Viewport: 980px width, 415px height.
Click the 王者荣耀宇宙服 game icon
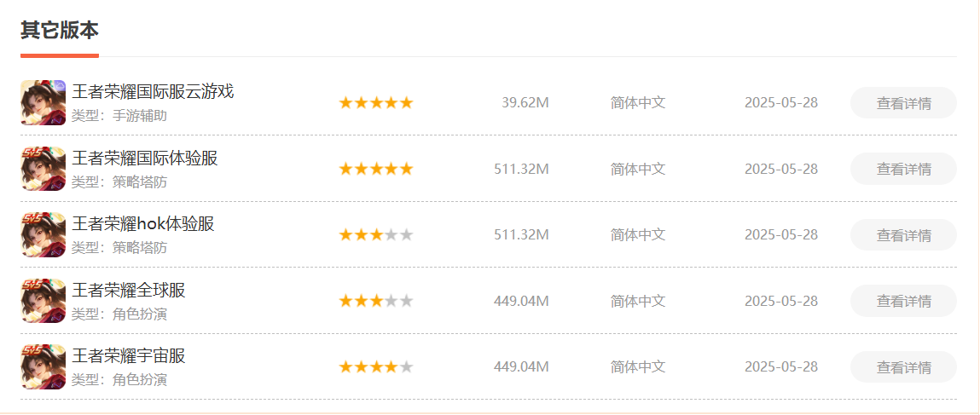tap(43, 366)
